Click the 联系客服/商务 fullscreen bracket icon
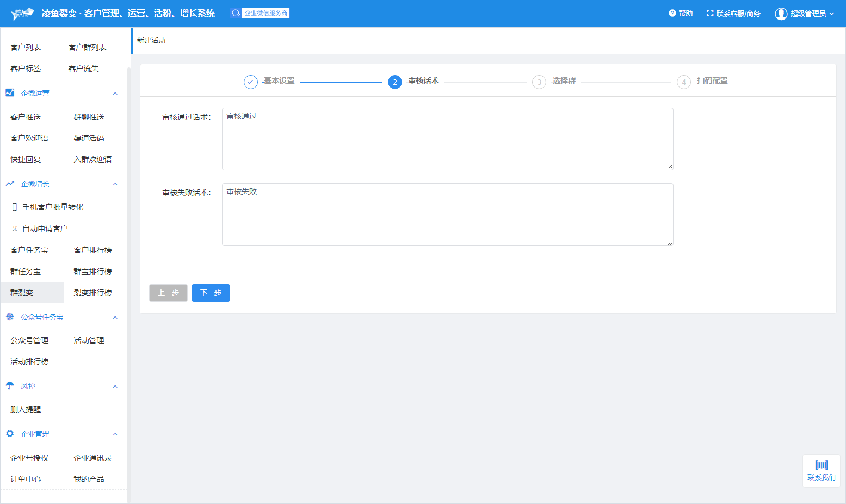The width and height of the screenshot is (846, 504). pyautogui.click(x=709, y=13)
